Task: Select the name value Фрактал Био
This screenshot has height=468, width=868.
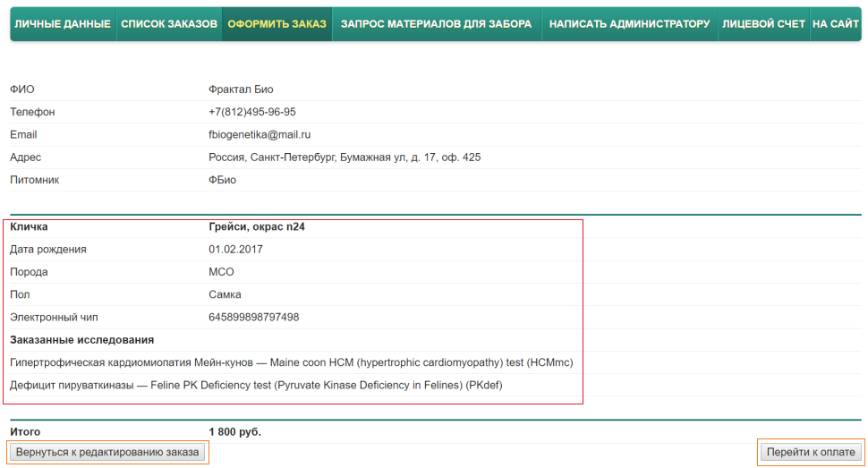Action: click(x=241, y=89)
